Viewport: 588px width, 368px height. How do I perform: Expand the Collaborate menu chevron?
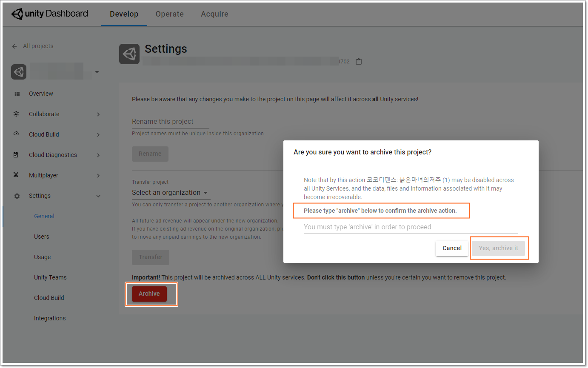click(x=98, y=114)
